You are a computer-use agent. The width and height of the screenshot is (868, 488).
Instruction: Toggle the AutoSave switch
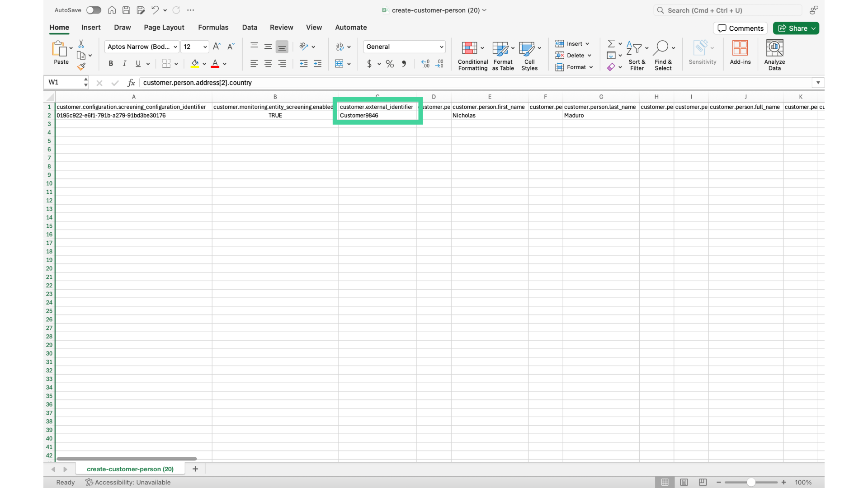click(94, 10)
